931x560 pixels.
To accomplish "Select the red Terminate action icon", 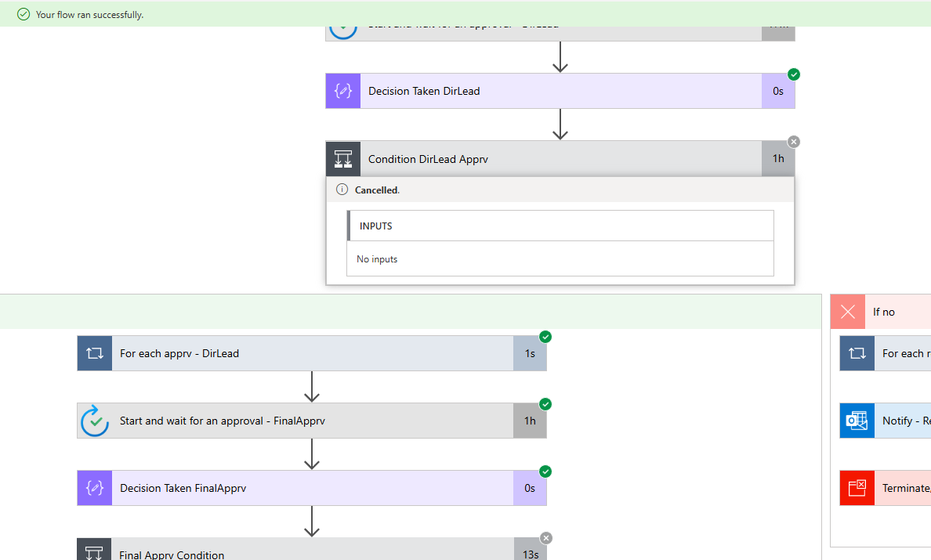I will tap(857, 488).
